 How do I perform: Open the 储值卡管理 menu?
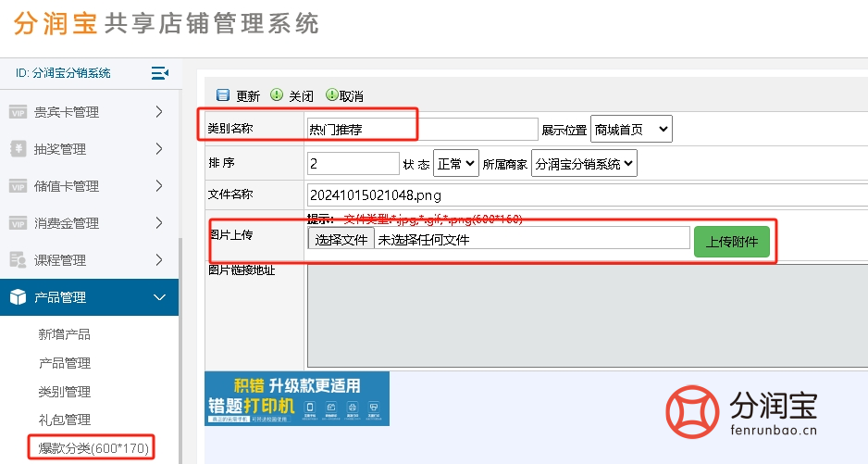coord(89,186)
